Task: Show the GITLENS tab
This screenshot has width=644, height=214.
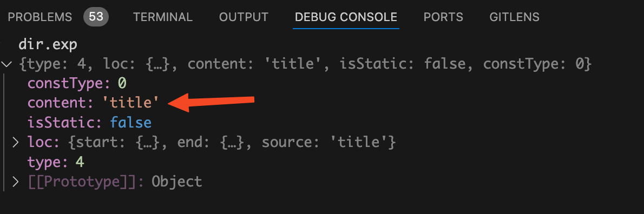Action: click(514, 17)
